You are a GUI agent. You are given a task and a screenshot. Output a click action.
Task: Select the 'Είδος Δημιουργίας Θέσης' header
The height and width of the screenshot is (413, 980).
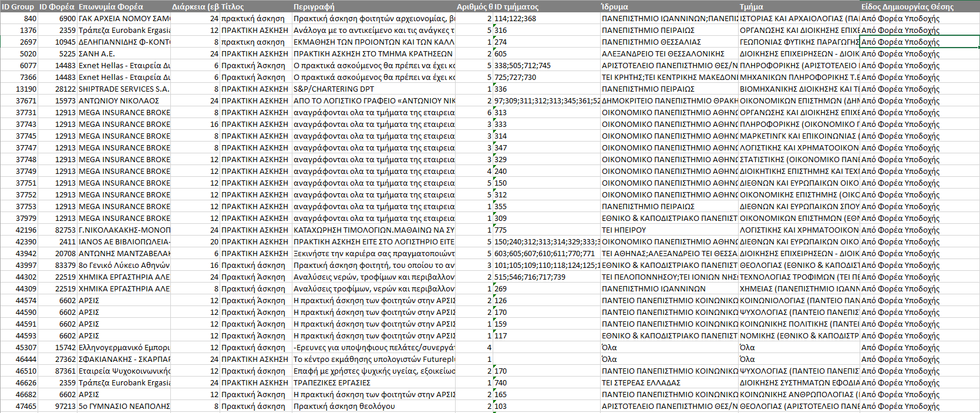pyautogui.click(x=920, y=6)
